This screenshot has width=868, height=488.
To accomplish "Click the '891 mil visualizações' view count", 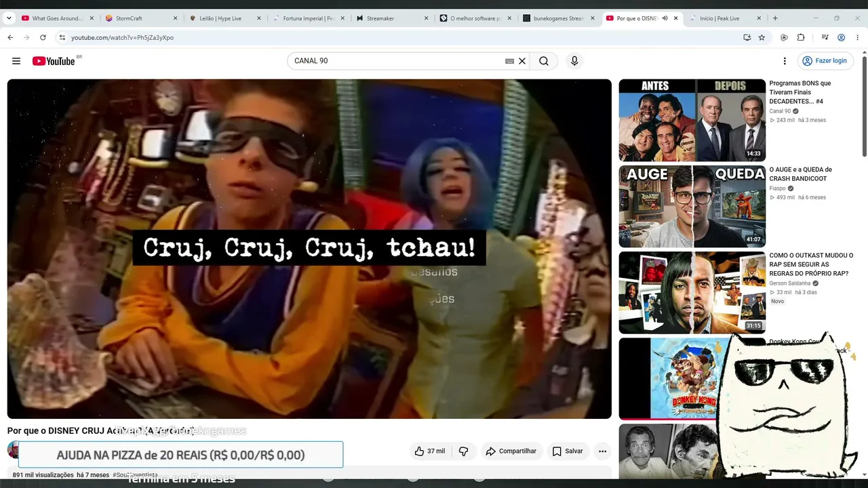I will pos(43,475).
